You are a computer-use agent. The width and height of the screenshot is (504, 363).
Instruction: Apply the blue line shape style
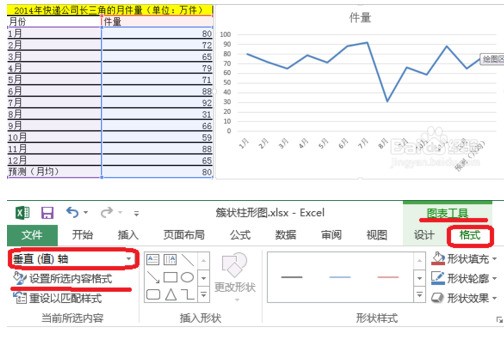coord(340,277)
